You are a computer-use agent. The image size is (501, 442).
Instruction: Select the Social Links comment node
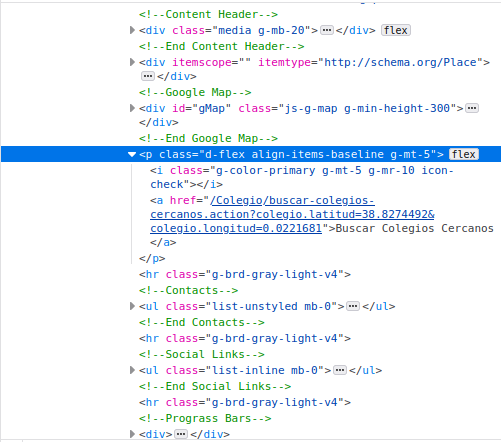pyautogui.click(x=202, y=354)
